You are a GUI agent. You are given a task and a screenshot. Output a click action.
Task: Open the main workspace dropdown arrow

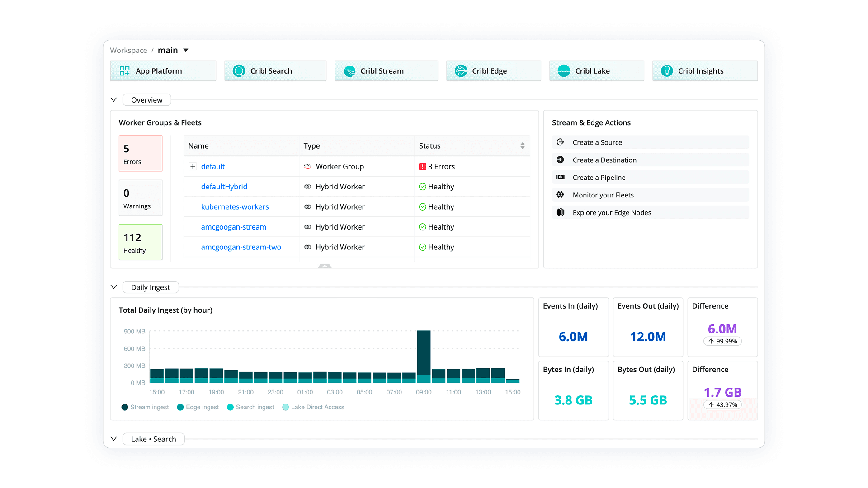coord(186,50)
